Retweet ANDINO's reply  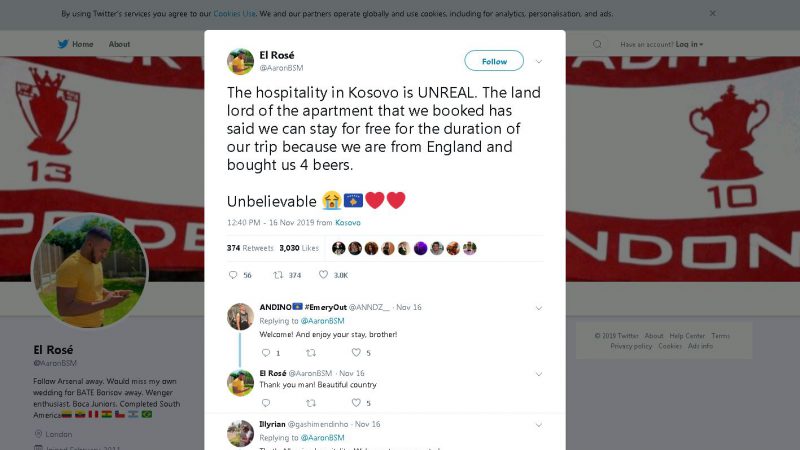310,353
